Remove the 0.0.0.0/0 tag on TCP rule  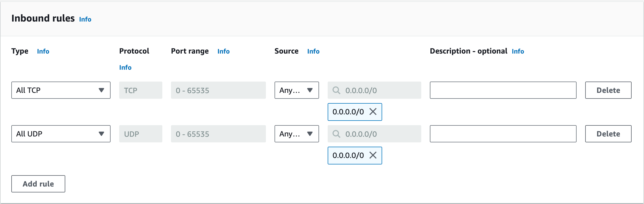(373, 112)
